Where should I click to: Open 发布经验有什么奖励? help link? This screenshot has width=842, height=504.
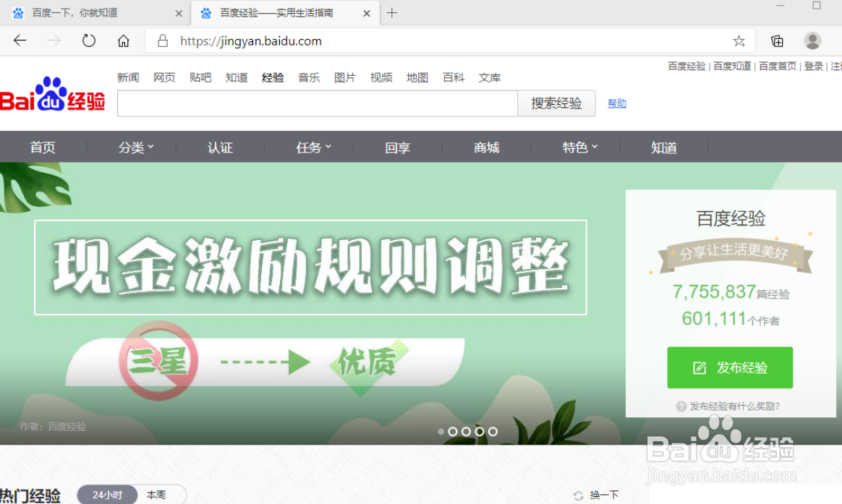coord(735,406)
